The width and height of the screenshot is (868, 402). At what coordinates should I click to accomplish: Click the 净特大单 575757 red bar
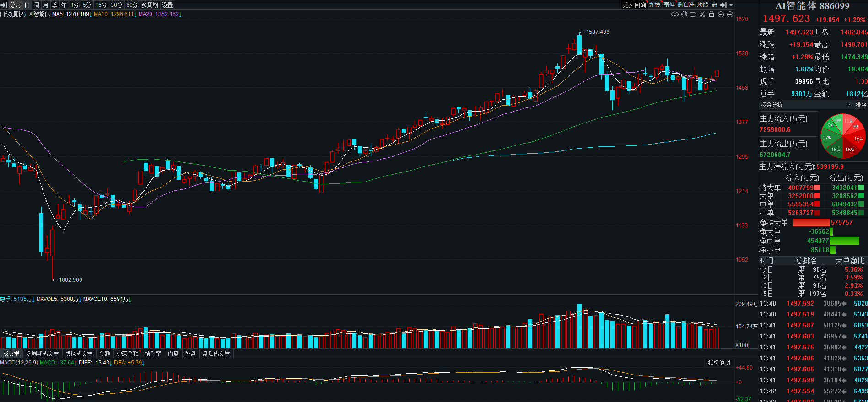(811, 223)
